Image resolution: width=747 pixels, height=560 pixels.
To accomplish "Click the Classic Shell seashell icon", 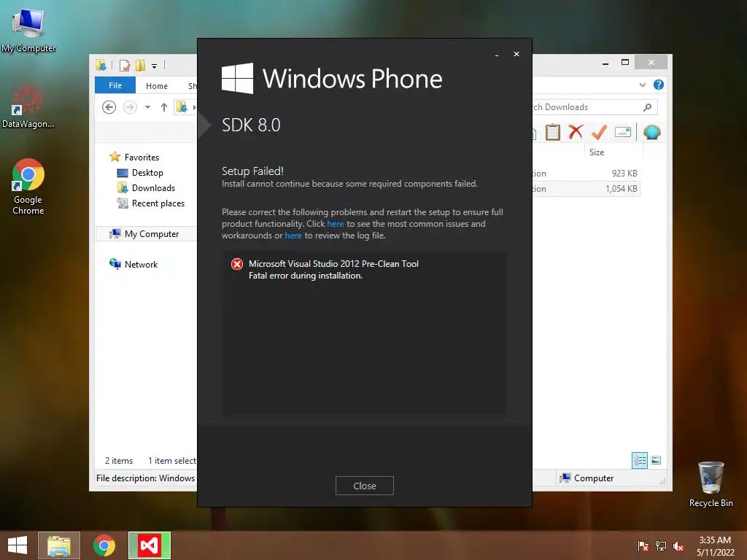I will coord(651,132).
